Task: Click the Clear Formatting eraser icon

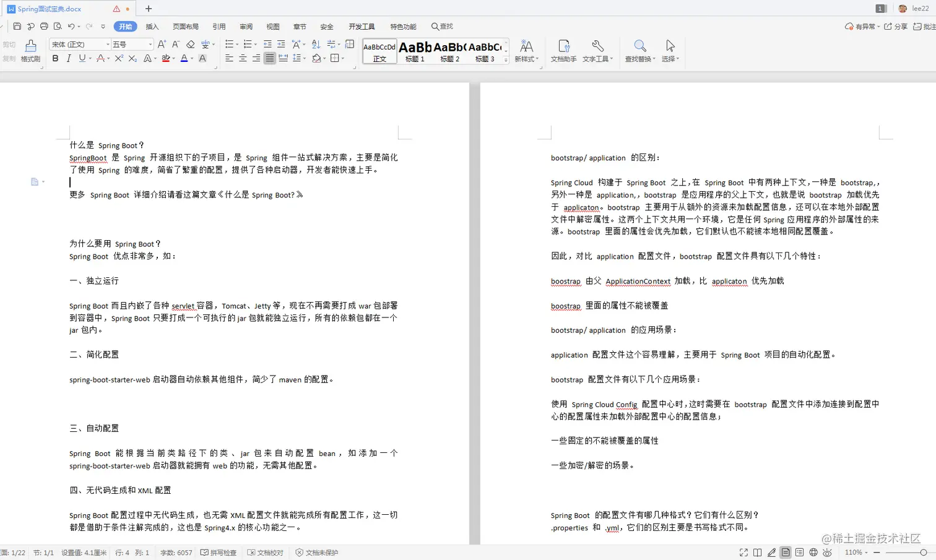Action: (x=191, y=44)
